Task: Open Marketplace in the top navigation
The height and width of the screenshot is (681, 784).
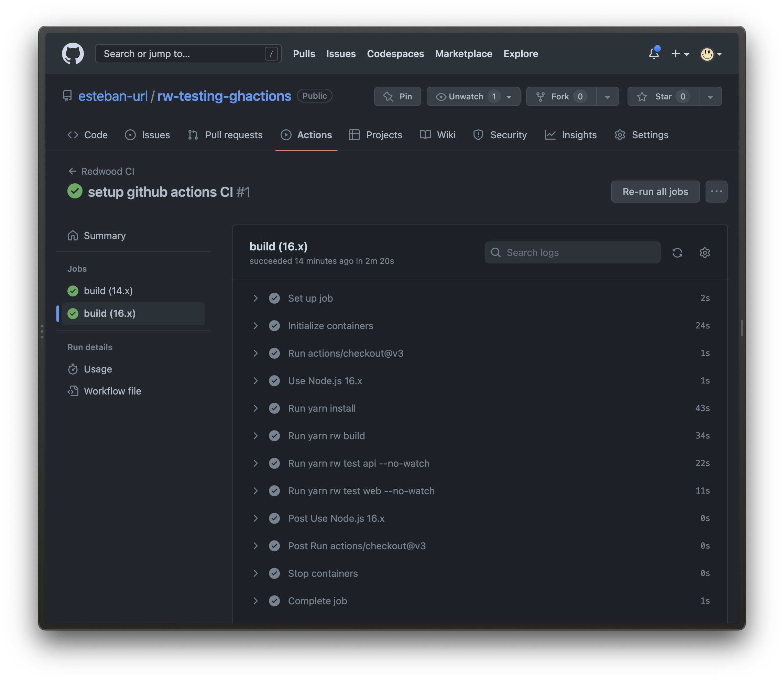Action: 464,54
